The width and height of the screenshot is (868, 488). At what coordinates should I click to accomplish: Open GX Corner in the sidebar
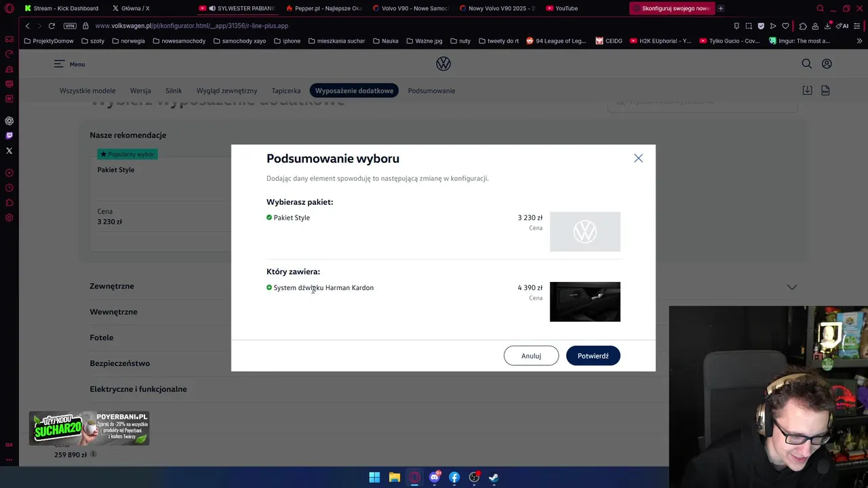coord(9,39)
